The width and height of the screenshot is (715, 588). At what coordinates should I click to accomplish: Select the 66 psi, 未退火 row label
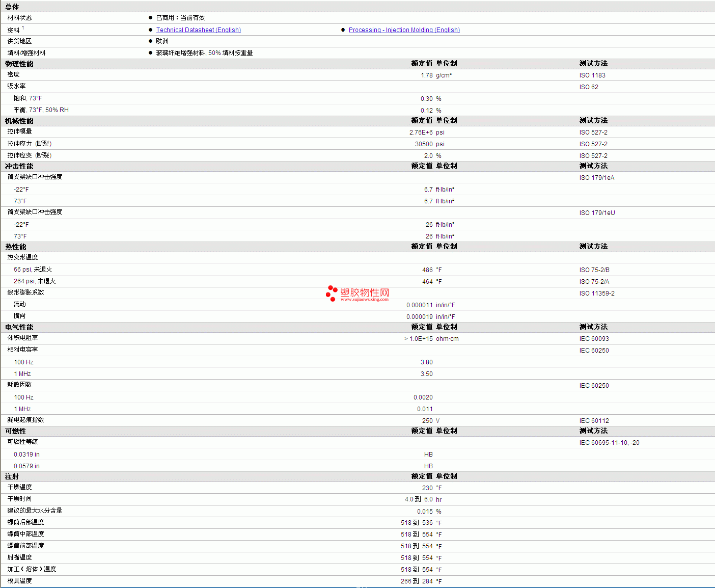pos(33,270)
